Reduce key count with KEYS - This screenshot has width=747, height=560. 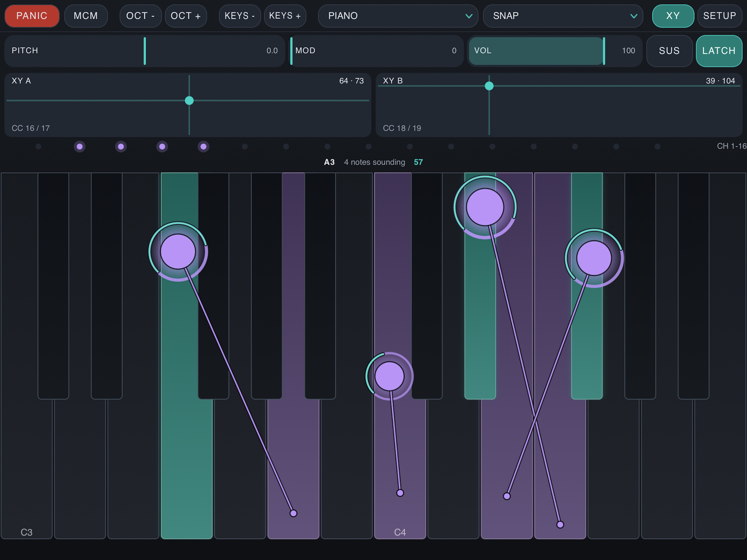[x=240, y=16]
